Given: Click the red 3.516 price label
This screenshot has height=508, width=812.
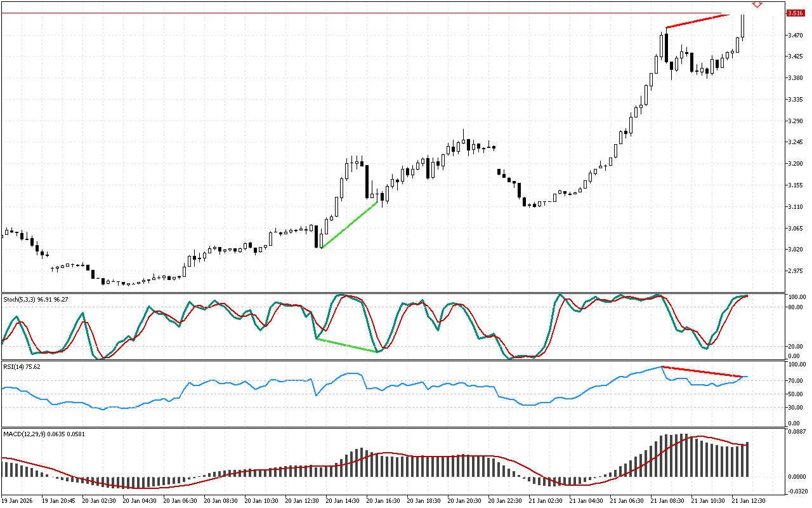Looking at the screenshot, I should pos(794,13).
